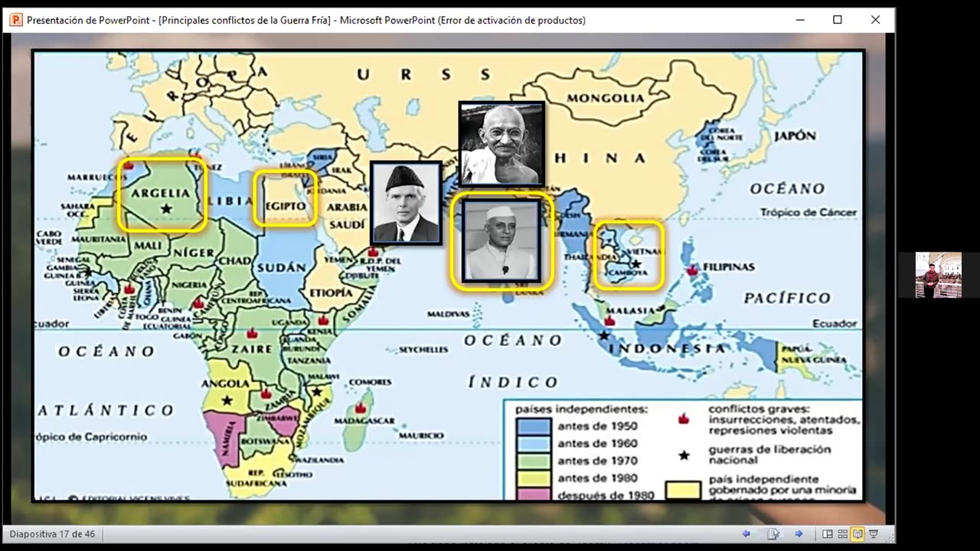Click the 'países independientes:' legend heading
The height and width of the screenshot is (551, 980).
click(x=581, y=409)
